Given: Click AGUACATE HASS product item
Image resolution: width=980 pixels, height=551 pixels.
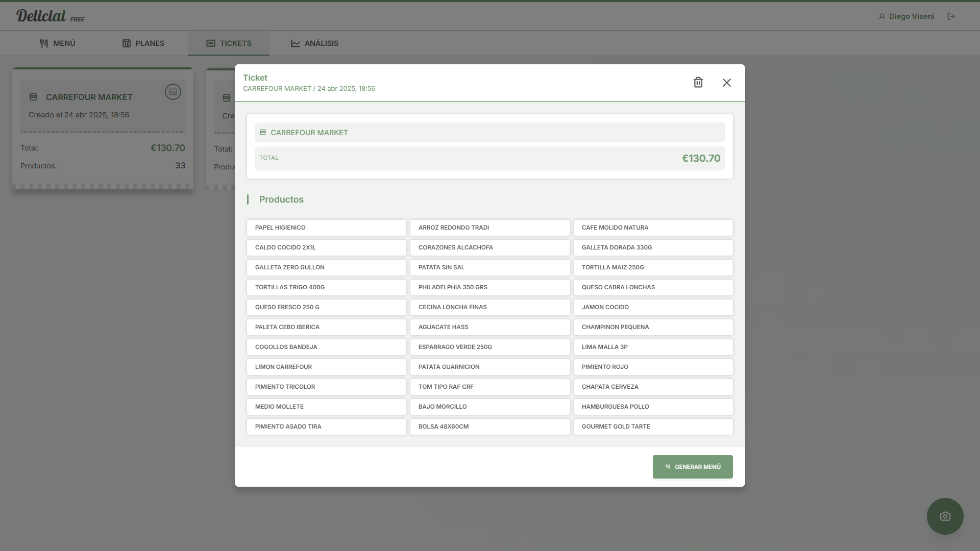Looking at the screenshot, I should point(489,327).
